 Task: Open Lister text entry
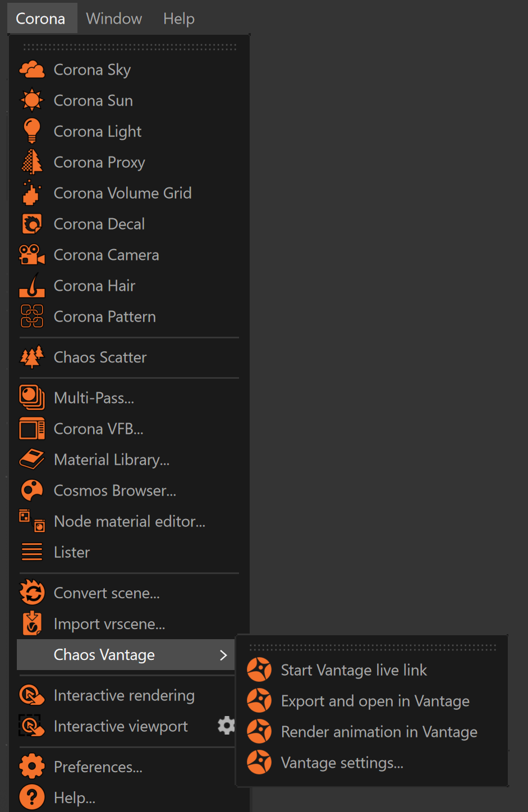[x=72, y=552]
